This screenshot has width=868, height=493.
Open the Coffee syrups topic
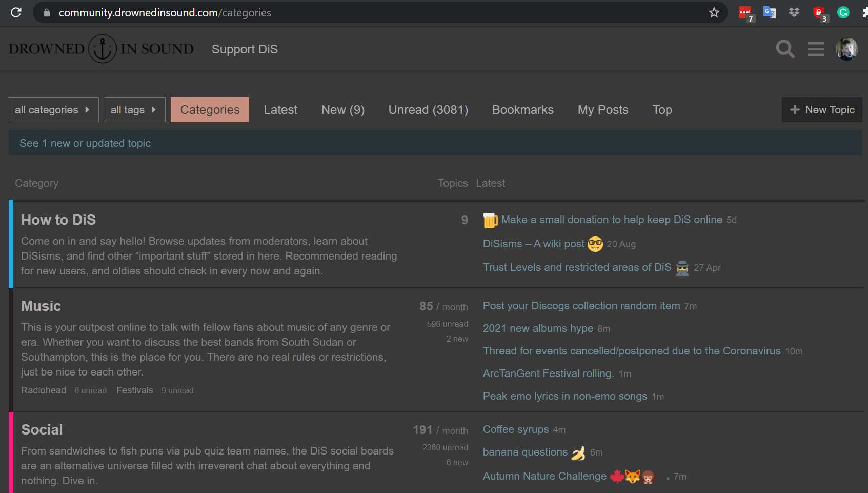click(x=516, y=429)
